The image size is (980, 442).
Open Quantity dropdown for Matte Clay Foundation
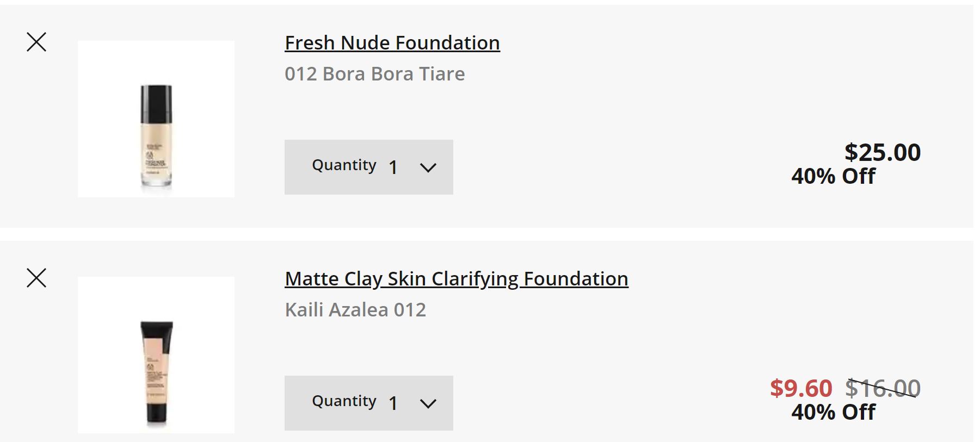tap(368, 403)
